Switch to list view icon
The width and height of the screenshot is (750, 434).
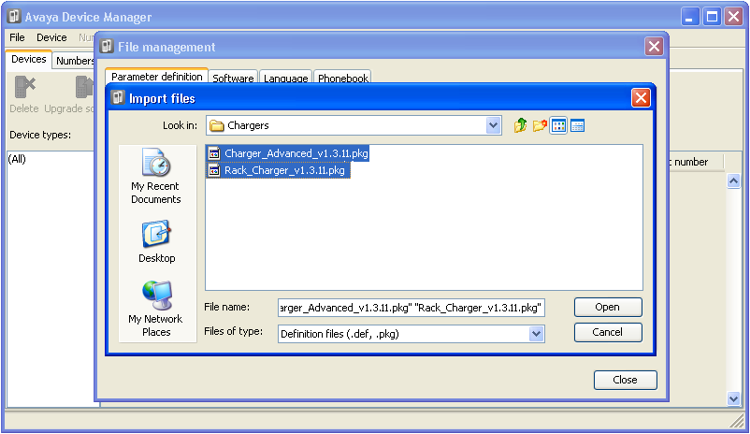click(558, 126)
